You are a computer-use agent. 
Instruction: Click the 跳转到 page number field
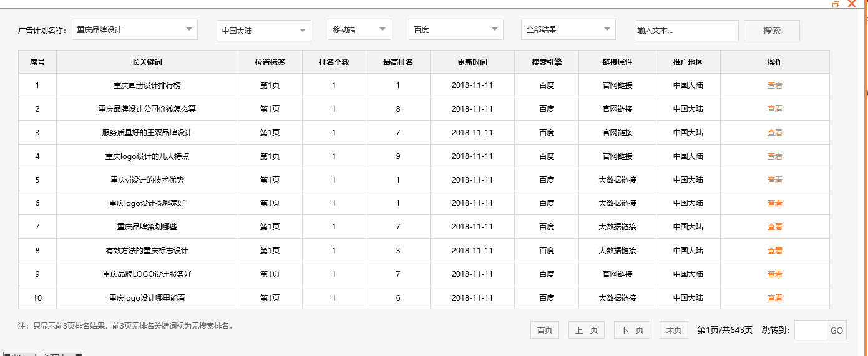coord(811,330)
